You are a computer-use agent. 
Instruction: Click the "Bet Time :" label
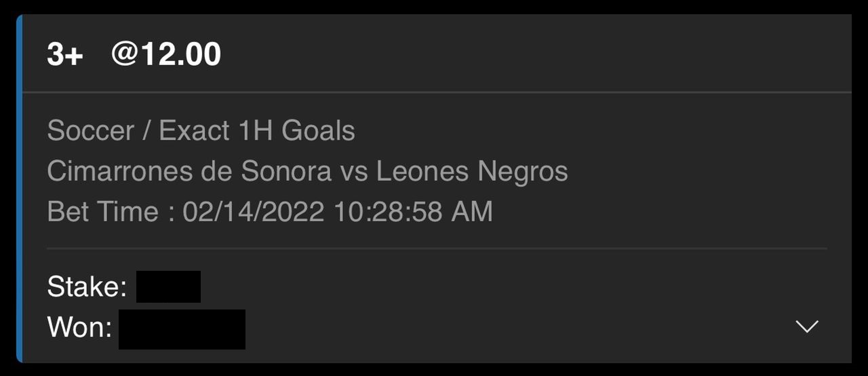(111, 212)
